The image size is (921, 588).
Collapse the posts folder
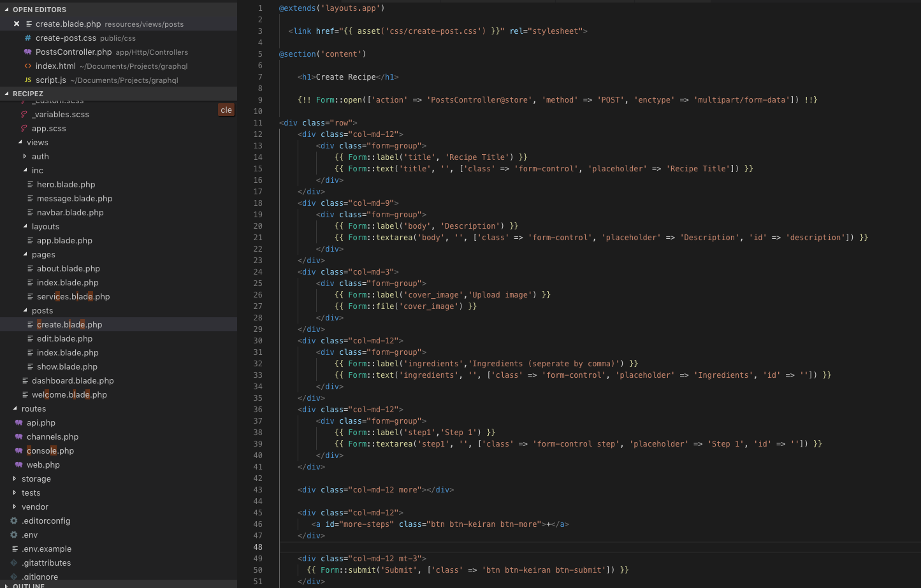coord(25,311)
